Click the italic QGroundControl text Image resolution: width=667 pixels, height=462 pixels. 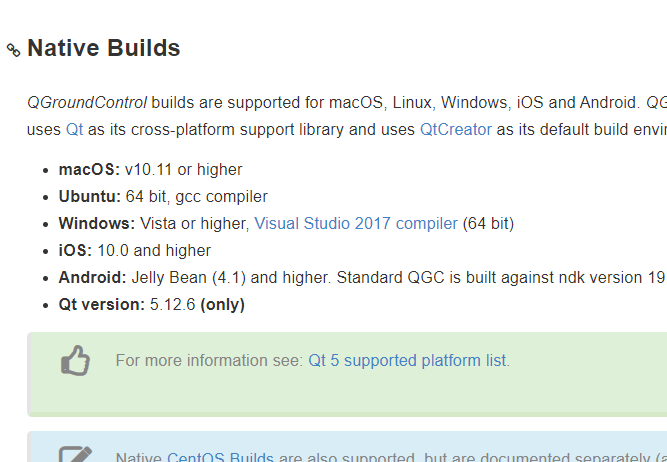[x=87, y=102]
